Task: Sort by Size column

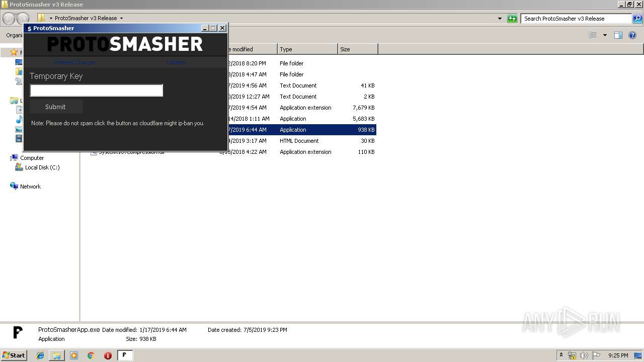Action: click(358, 49)
